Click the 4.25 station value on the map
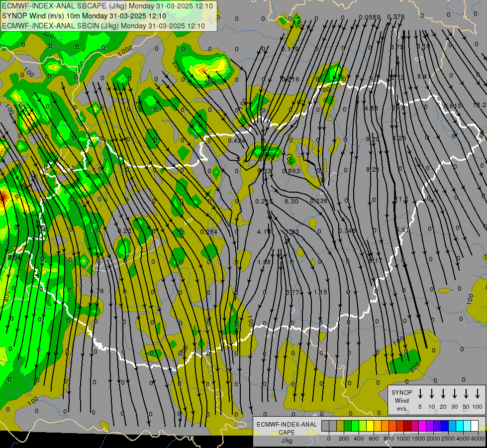Viewport: 487px width, 448px height. [399, 138]
